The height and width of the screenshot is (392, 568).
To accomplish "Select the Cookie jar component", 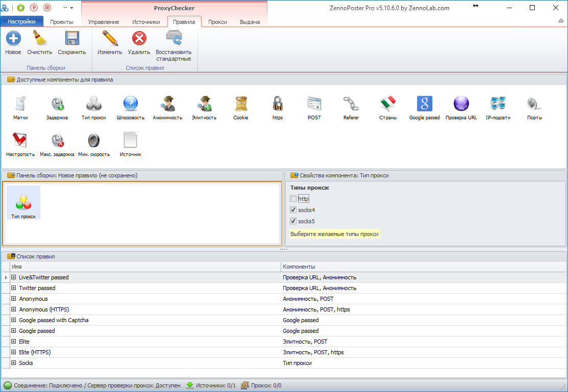I will pyautogui.click(x=241, y=103).
